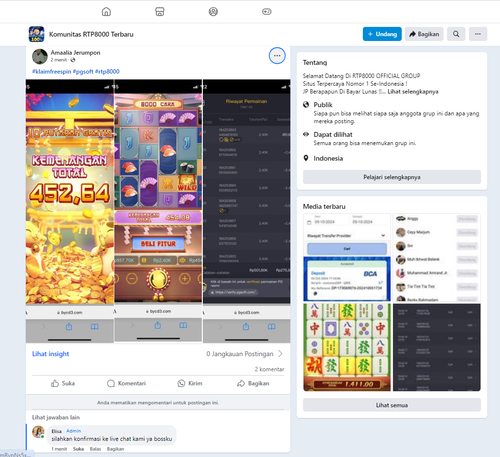The height and width of the screenshot is (457, 500).
Task: Click Pelajari selengkapnya button
Action: (x=392, y=177)
